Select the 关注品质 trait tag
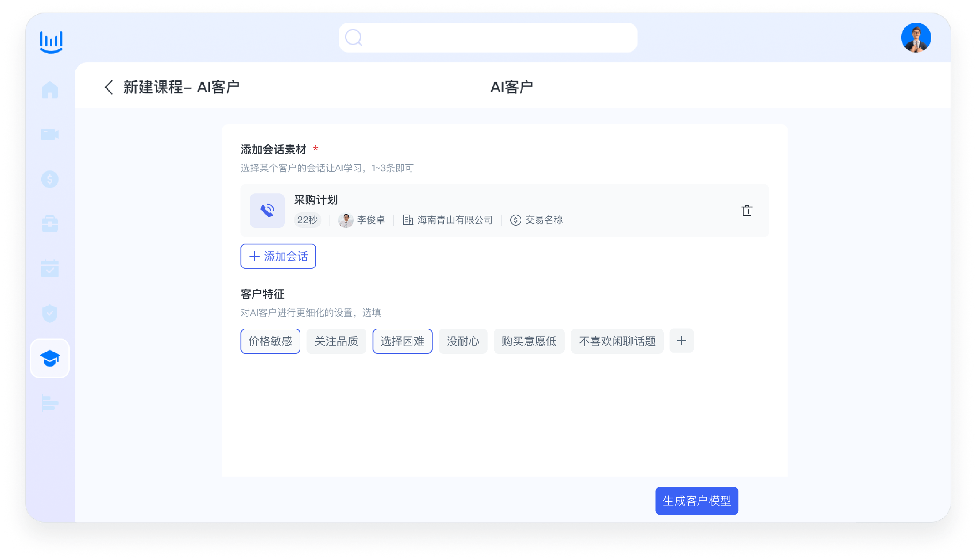 (336, 341)
